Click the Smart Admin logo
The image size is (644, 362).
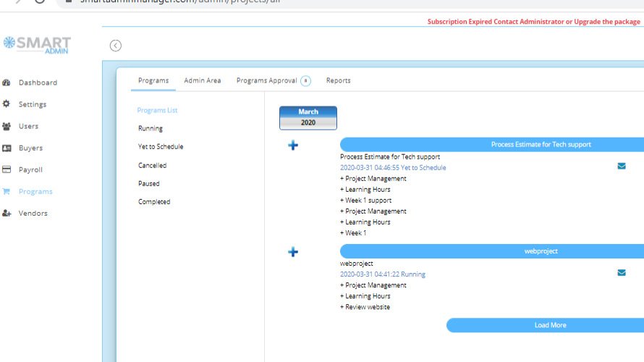[37, 45]
